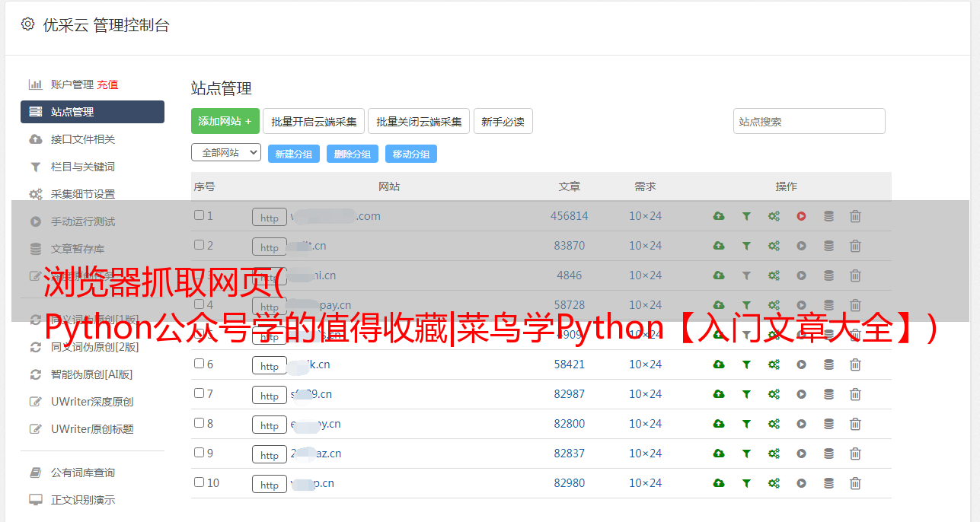The image size is (980, 522).
Task: Click the 删除分组 button
Action: [x=353, y=154]
